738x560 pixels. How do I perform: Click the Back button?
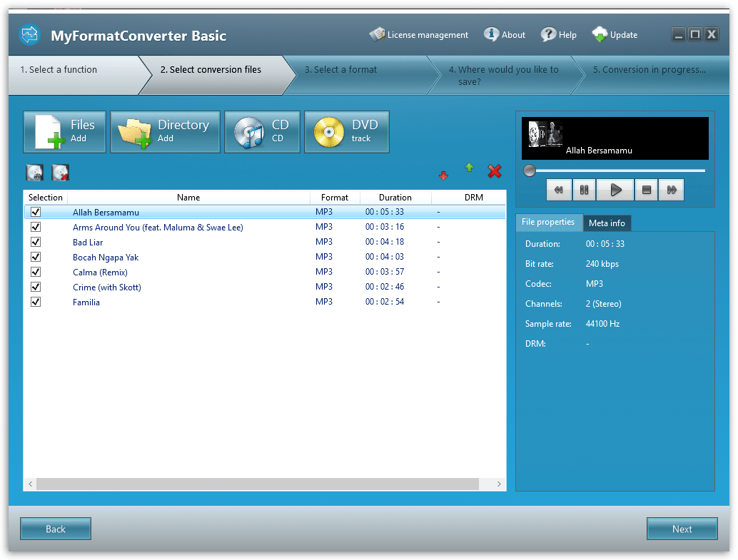(56, 529)
